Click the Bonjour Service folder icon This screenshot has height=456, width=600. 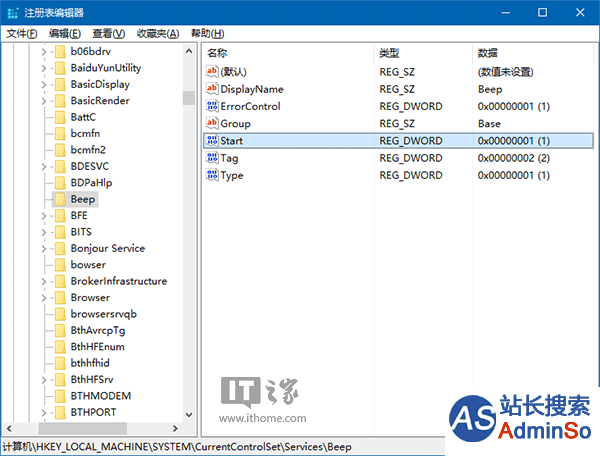point(60,249)
